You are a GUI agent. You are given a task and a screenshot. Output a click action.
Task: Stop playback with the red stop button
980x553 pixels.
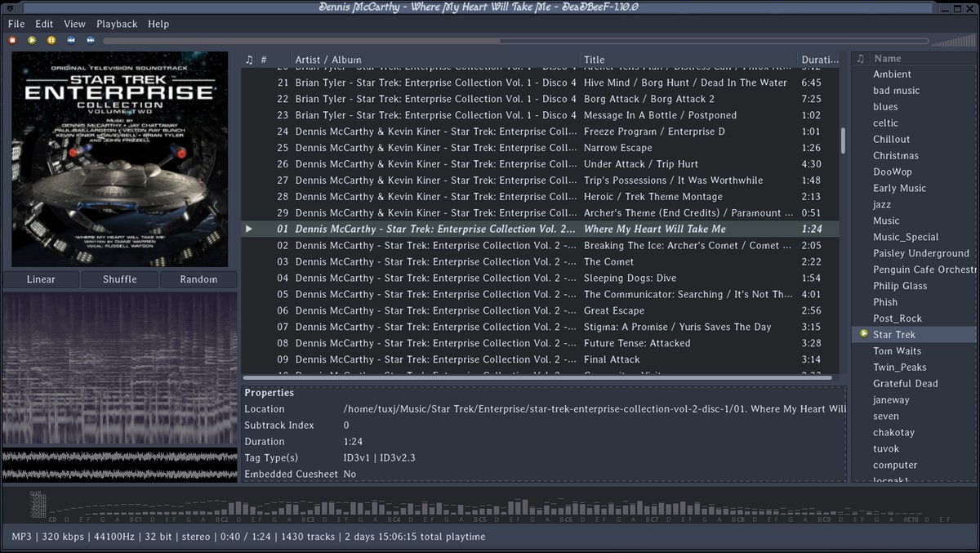(12, 39)
